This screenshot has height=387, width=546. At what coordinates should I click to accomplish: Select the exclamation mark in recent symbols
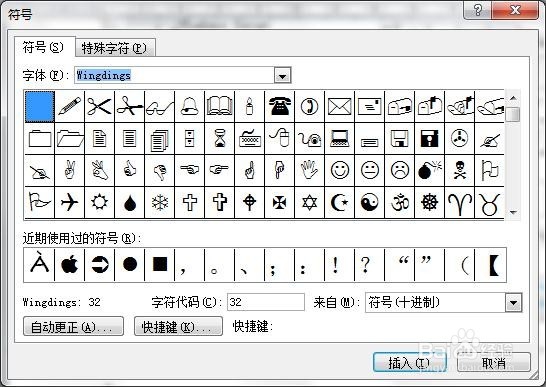click(339, 265)
